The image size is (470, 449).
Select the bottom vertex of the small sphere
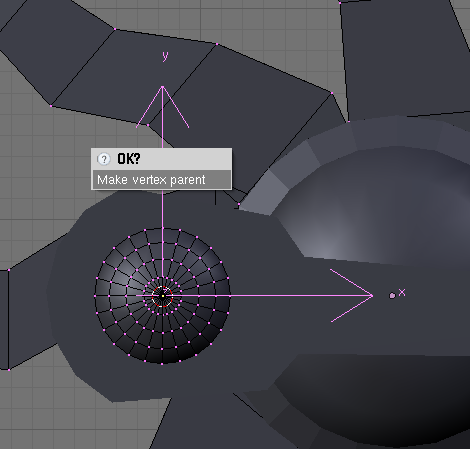pyautogui.click(x=162, y=364)
